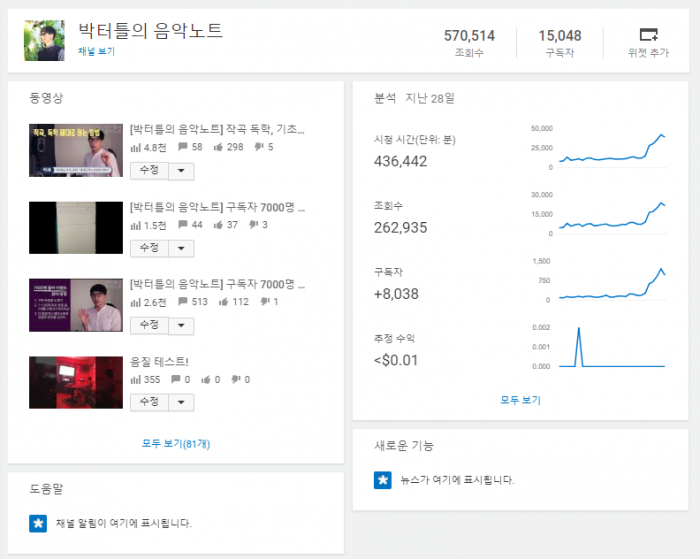Click the comment icon showing 58
The height and width of the screenshot is (559, 700).
click(182, 147)
